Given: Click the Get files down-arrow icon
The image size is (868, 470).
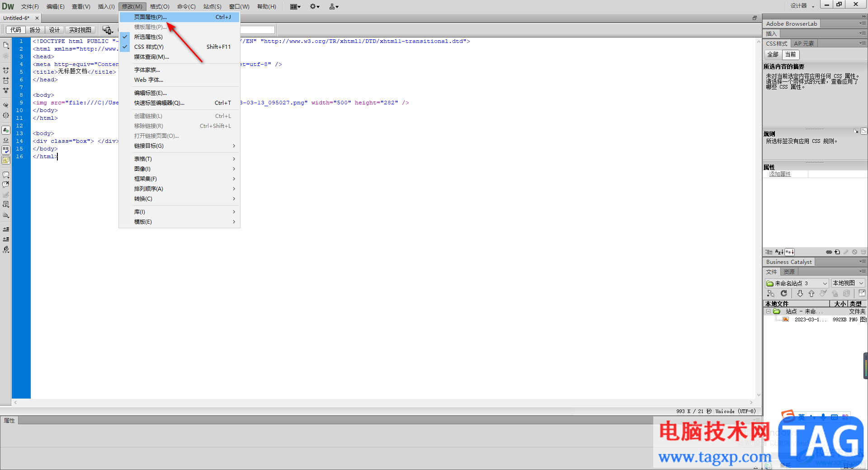Looking at the screenshot, I should pos(800,293).
